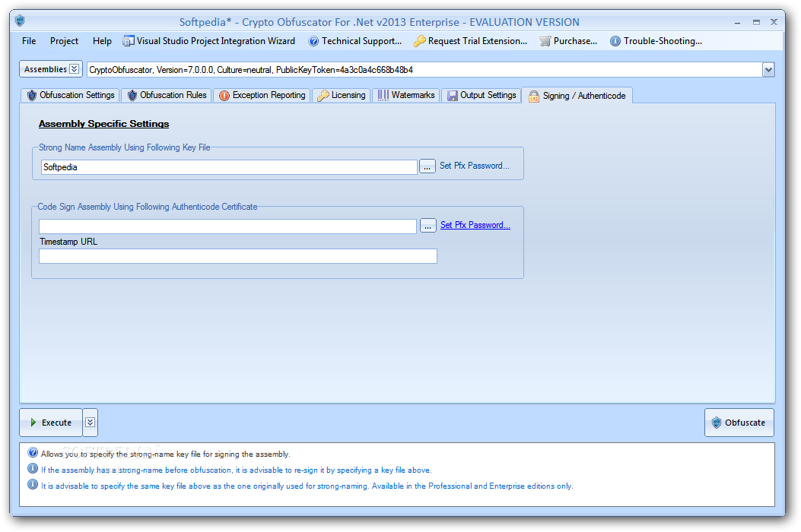Launch Visual Studio Project Integration Wizard
The width and height of the screenshot is (801, 532).
point(209,41)
